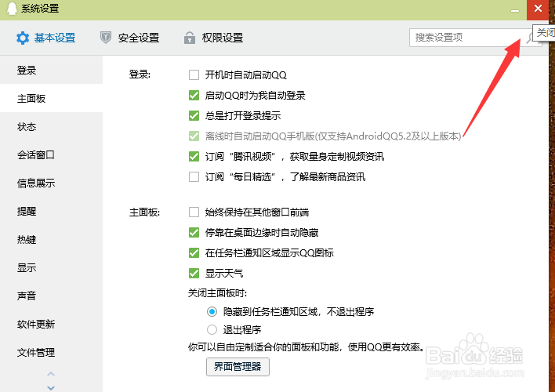Click the gear icon for 基本设置
Image resolution: width=555 pixels, height=392 pixels.
pyautogui.click(x=23, y=38)
